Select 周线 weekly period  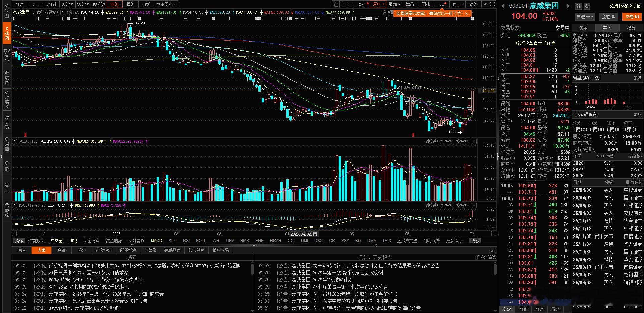[131, 4]
